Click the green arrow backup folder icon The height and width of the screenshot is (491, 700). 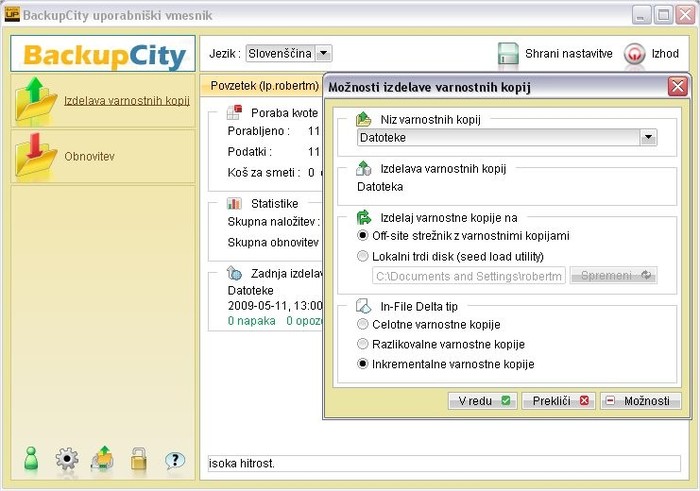click(x=36, y=99)
